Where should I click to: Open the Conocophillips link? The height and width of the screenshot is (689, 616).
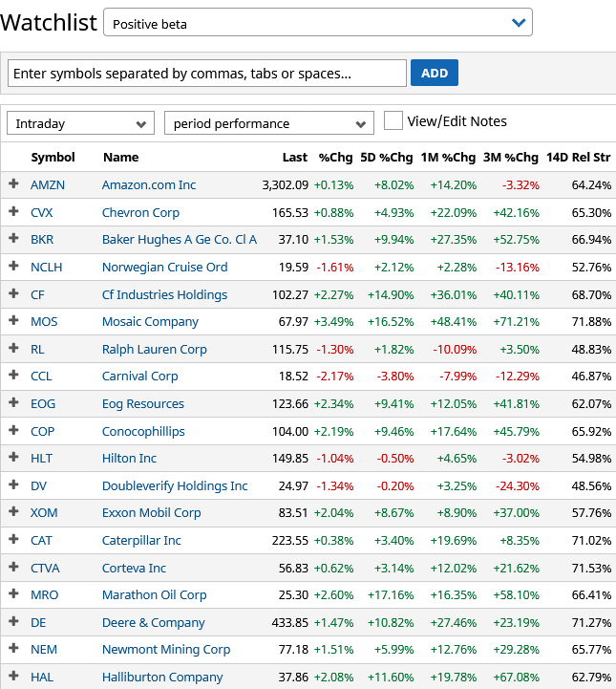tap(143, 432)
